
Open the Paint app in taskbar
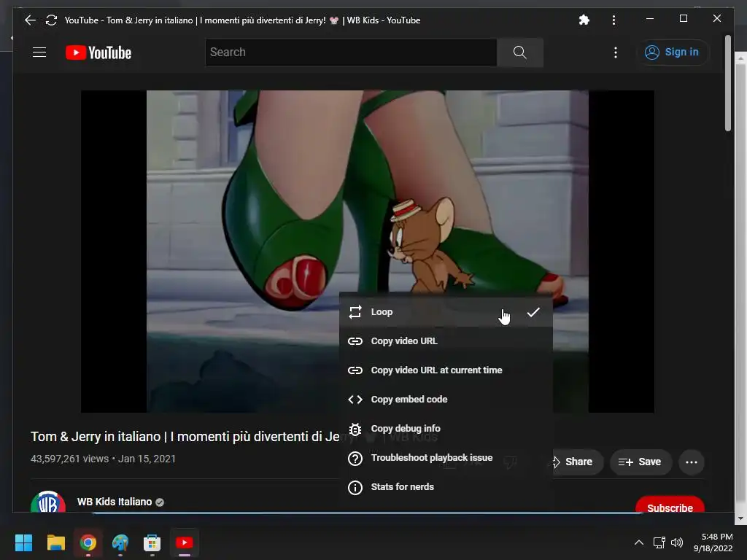point(120,542)
